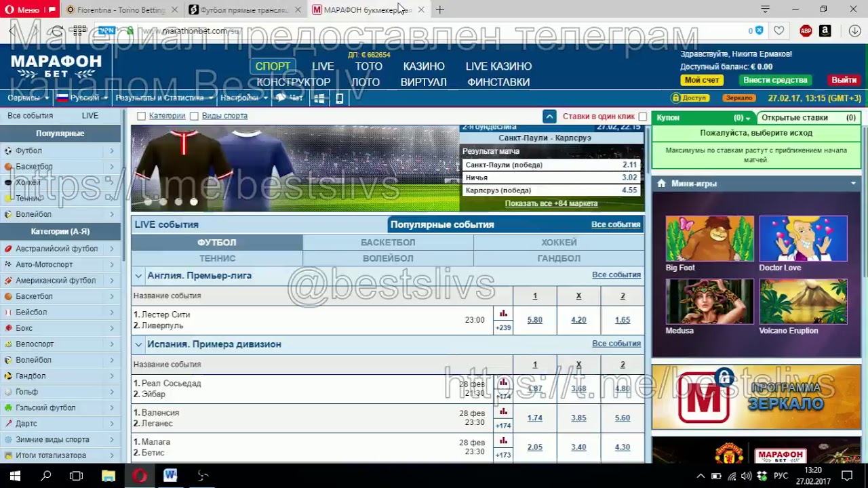Switch to Fiorentina - Torino browser tab
Image resolution: width=868 pixels, height=488 pixels.
click(121, 10)
